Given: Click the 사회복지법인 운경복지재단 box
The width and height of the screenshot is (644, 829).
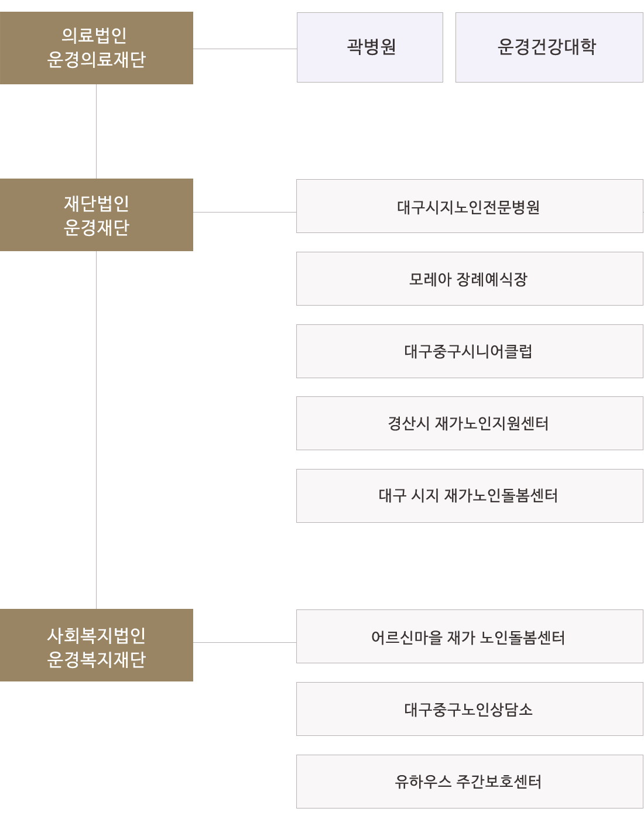Looking at the screenshot, I should (x=97, y=645).
